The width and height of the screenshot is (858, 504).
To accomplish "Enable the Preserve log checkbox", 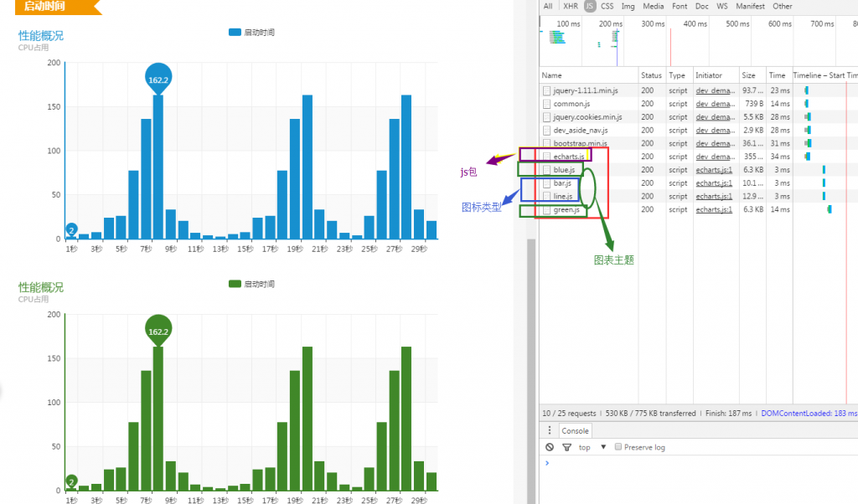I will point(618,447).
